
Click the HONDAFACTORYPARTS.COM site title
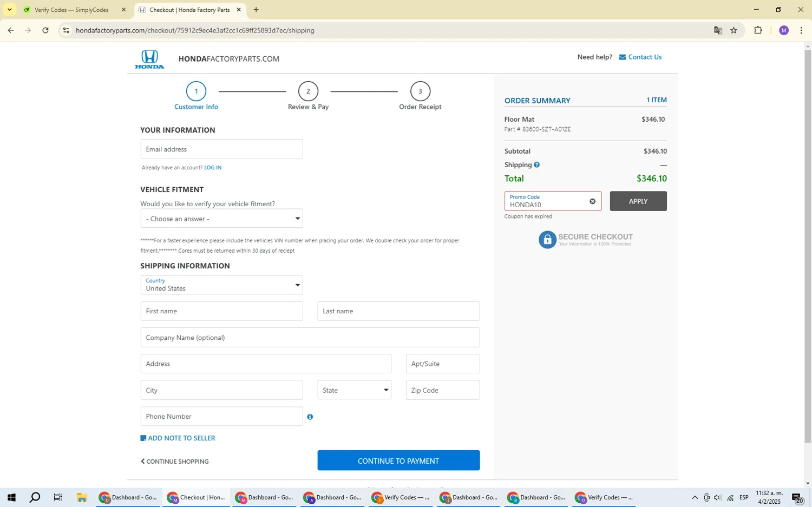(229, 59)
